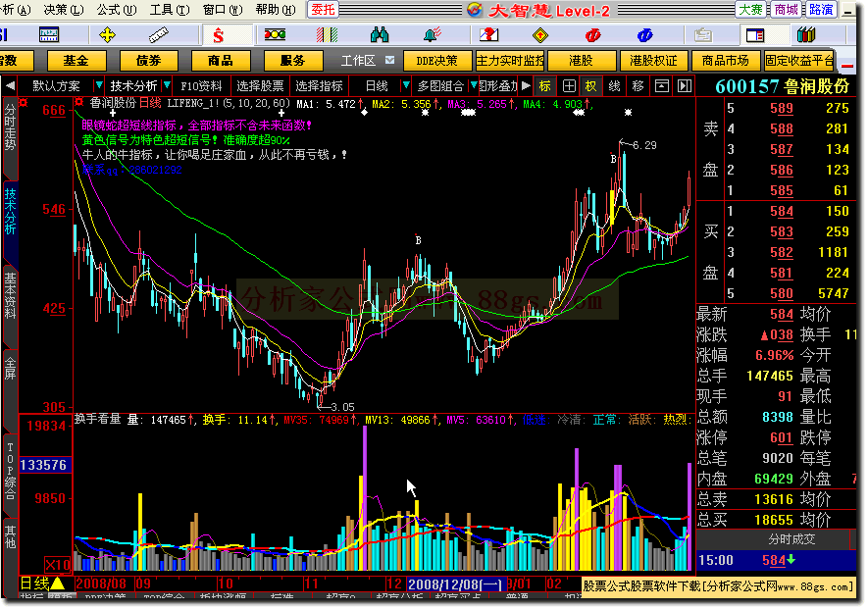Click the 日线 triangle selector at bottom left
Image resolution: width=868 pixels, height=609 pixels.
click(x=58, y=584)
